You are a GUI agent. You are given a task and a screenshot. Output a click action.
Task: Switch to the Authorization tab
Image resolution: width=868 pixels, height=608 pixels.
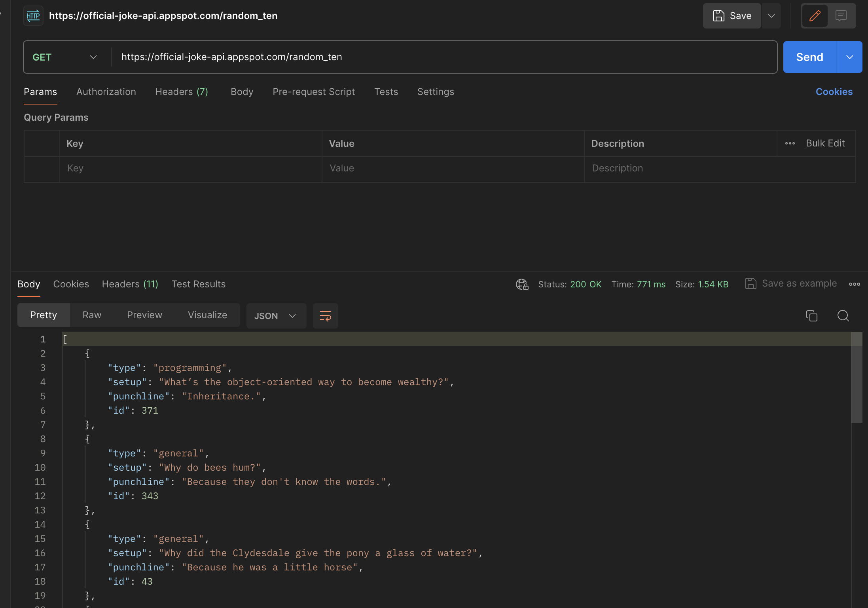(x=106, y=92)
